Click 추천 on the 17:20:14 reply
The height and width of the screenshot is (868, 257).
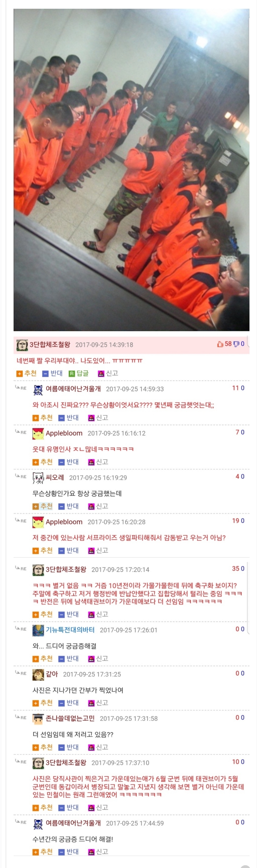[43, 614]
